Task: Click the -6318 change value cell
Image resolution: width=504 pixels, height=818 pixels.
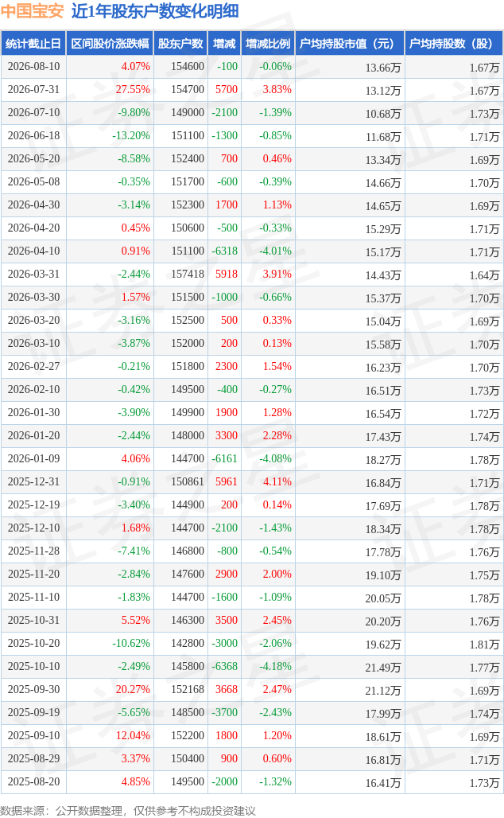Action: [225, 251]
